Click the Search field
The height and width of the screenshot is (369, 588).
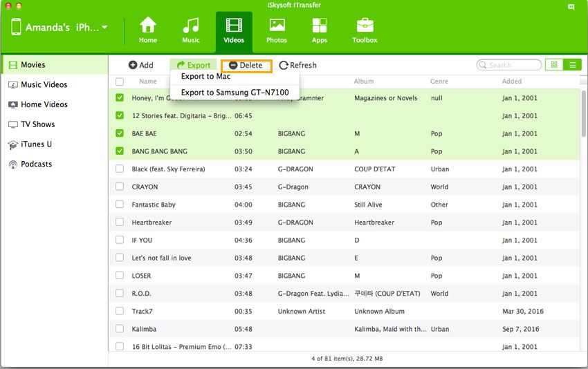pos(509,65)
